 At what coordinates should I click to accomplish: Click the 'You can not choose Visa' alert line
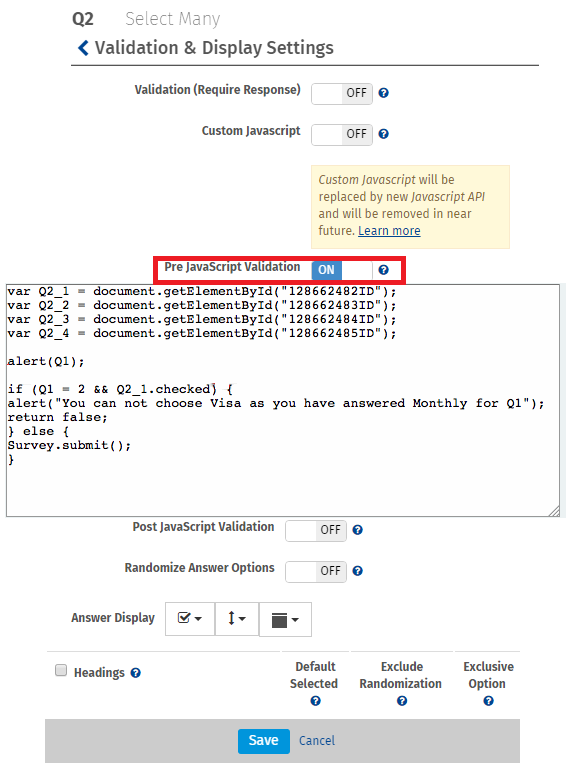click(x=276, y=404)
